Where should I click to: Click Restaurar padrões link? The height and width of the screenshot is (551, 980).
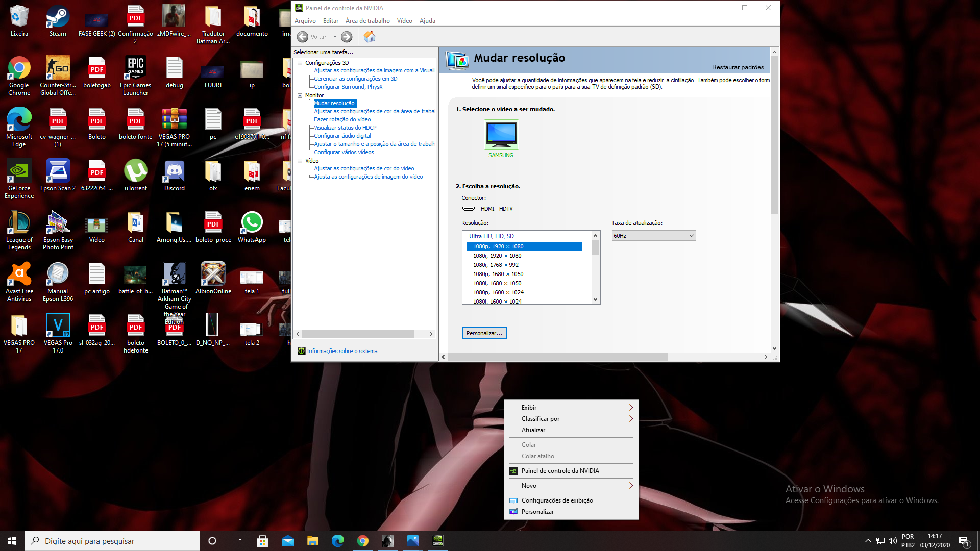pyautogui.click(x=738, y=67)
